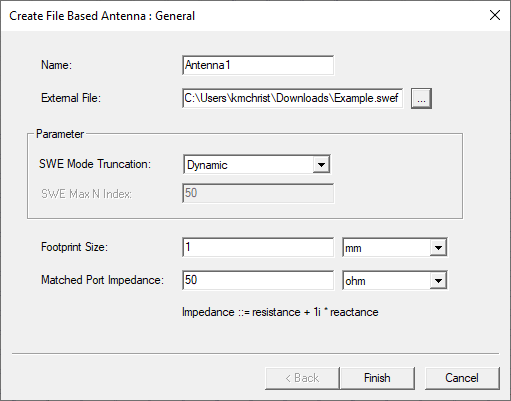This screenshot has height=401, width=511.
Task: Click the Matched Port Impedance value field
Action: [258, 280]
